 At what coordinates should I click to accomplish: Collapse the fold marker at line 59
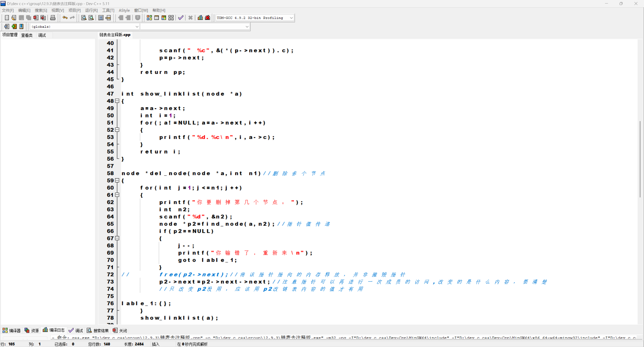tap(117, 180)
